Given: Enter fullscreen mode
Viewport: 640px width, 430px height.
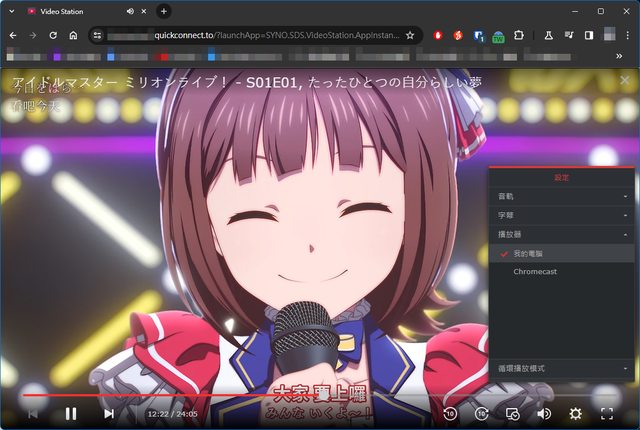Looking at the screenshot, I should click(x=607, y=413).
